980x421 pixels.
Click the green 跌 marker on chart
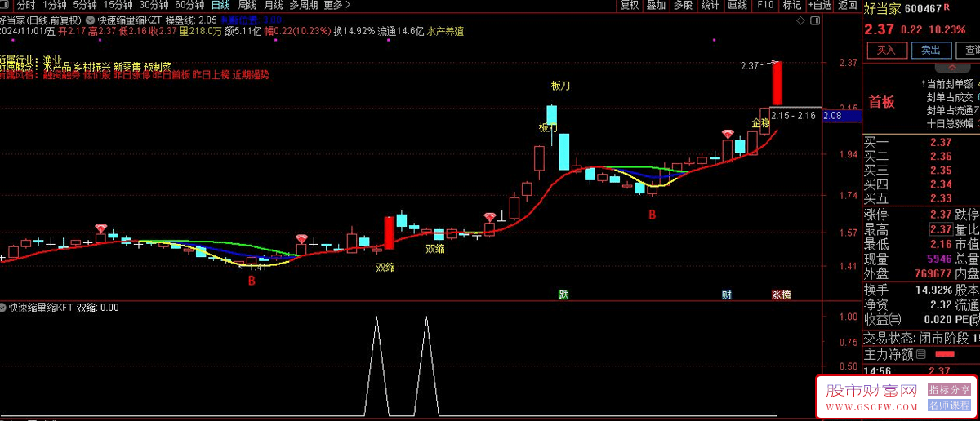563,295
